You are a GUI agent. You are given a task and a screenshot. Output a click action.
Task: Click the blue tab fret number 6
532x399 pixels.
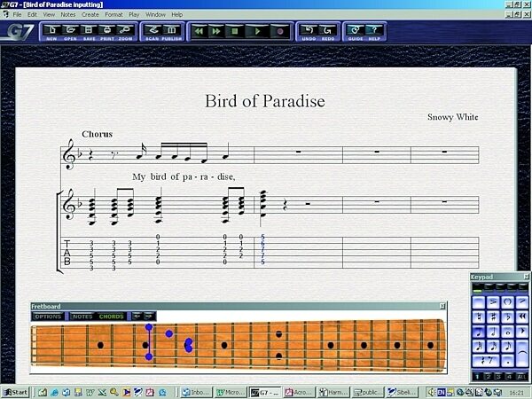pyautogui.click(x=262, y=243)
